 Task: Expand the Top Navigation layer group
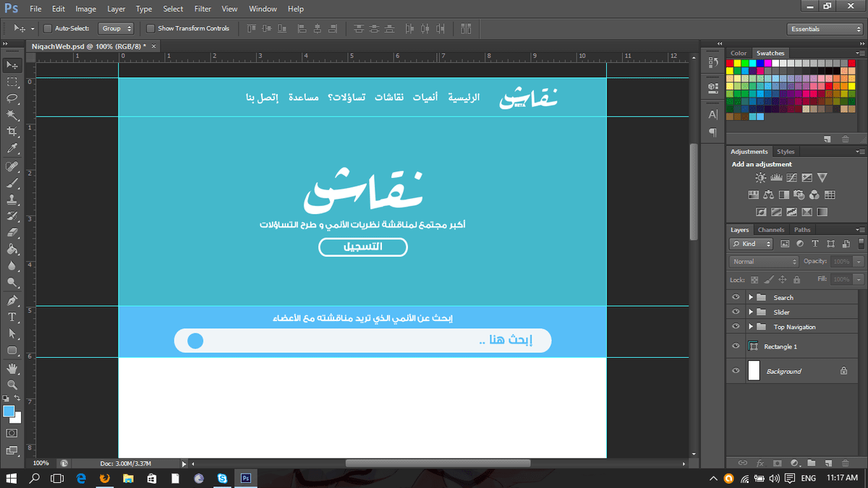coord(751,327)
